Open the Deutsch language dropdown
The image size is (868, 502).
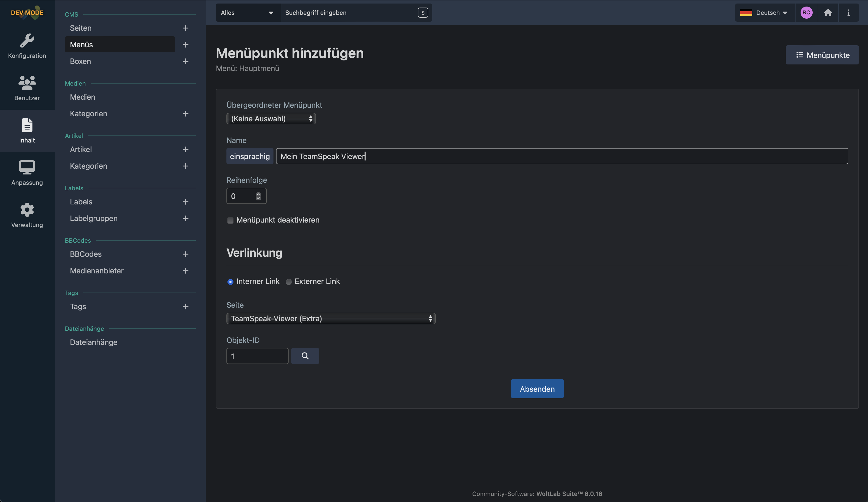point(765,13)
